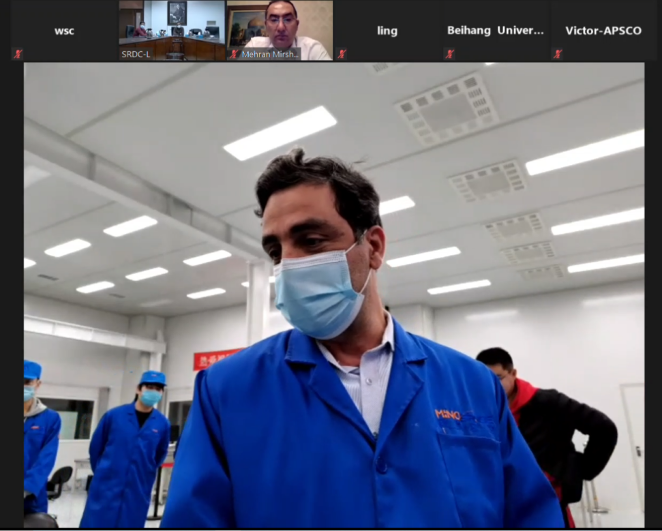This screenshot has width=662, height=531.
Task: Choose the Beihang Univer... participant tile
Action: (x=496, y=30)
